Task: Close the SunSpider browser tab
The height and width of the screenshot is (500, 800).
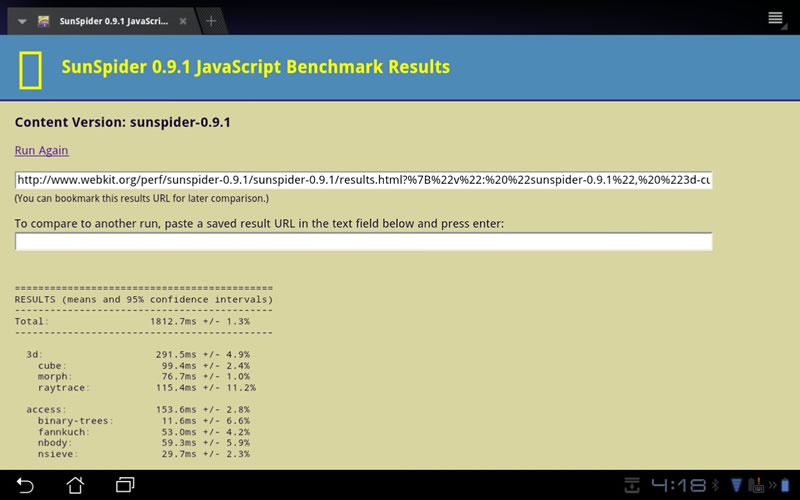Action: [x=183, y=21]
